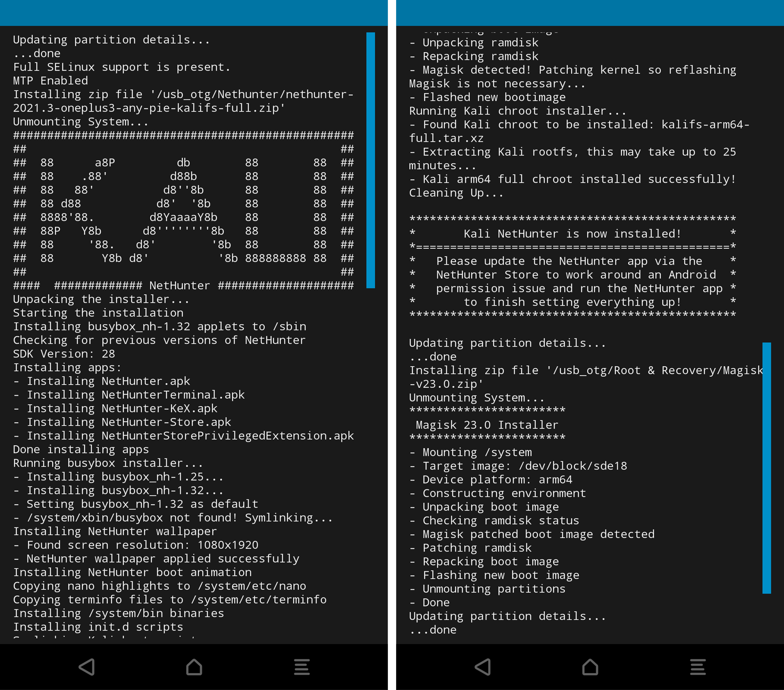Click the blue header bar above the 'Unpacking ramdisk' log

tap(590, 13)
